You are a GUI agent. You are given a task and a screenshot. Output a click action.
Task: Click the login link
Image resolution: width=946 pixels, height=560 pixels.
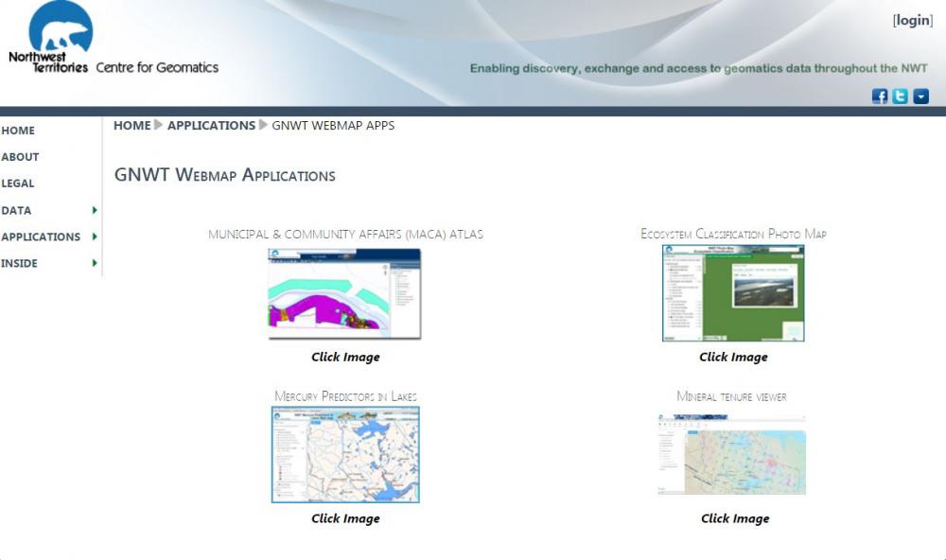point(913,21)
